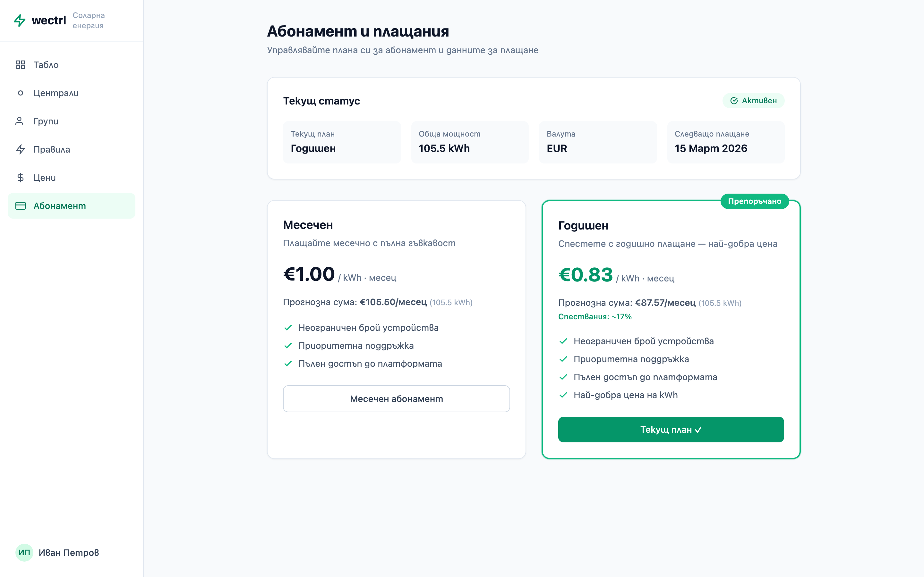Click the checkmark beside Най-добра цена на kWh

[564, 395]
